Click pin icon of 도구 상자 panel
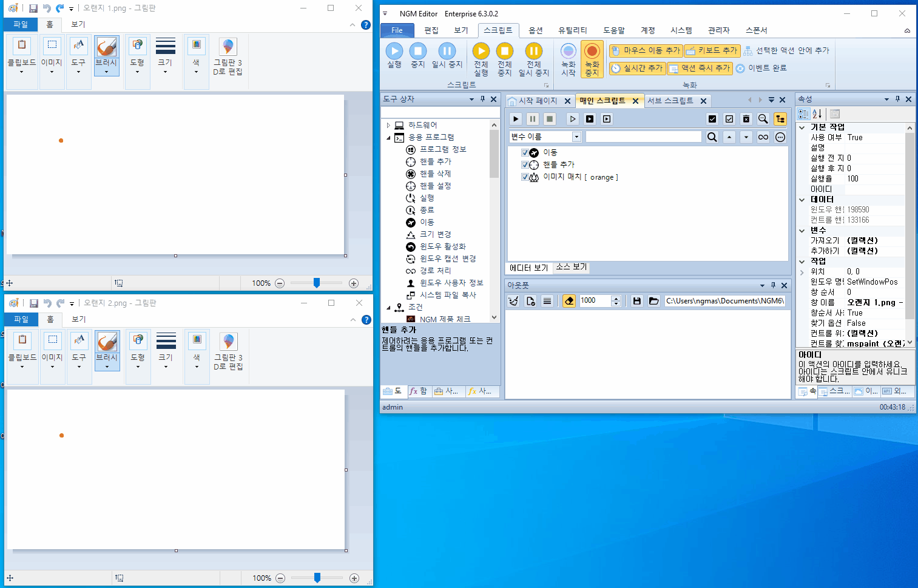The image size is (918, 588). coord(483,99)
